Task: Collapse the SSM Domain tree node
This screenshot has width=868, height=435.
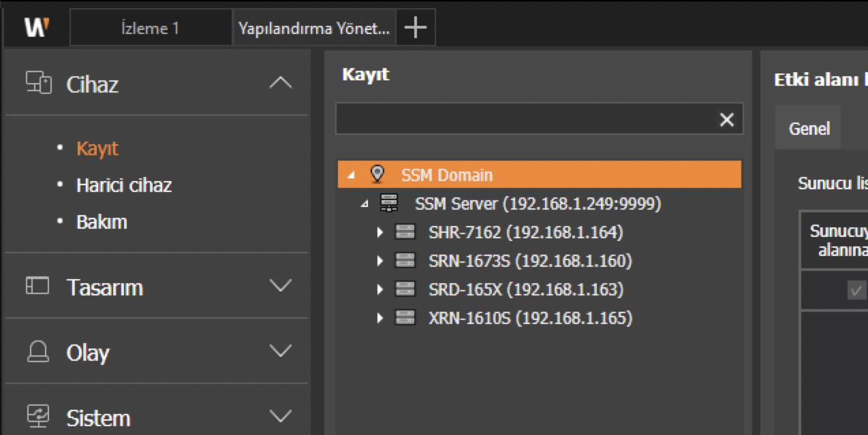Action: (x=351, y=176)
